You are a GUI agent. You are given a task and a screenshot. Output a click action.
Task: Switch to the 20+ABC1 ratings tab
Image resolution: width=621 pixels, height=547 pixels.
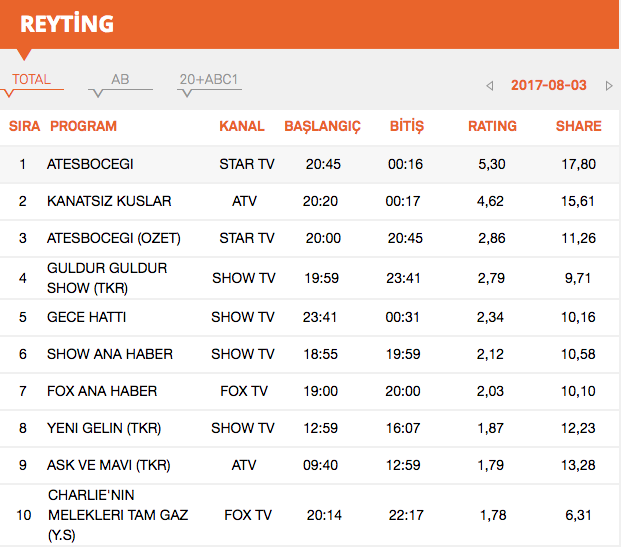coord(209,80)
